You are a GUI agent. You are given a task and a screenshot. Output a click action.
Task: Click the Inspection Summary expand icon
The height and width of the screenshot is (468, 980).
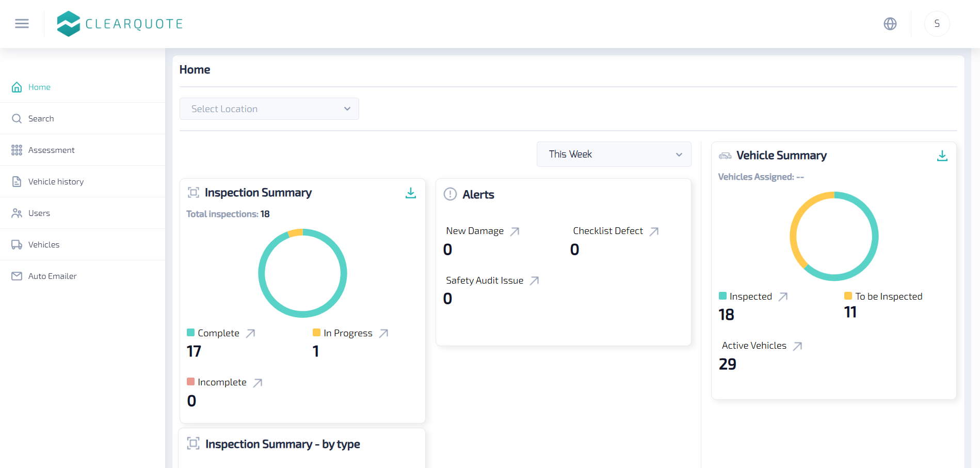[x=193, y=192]
